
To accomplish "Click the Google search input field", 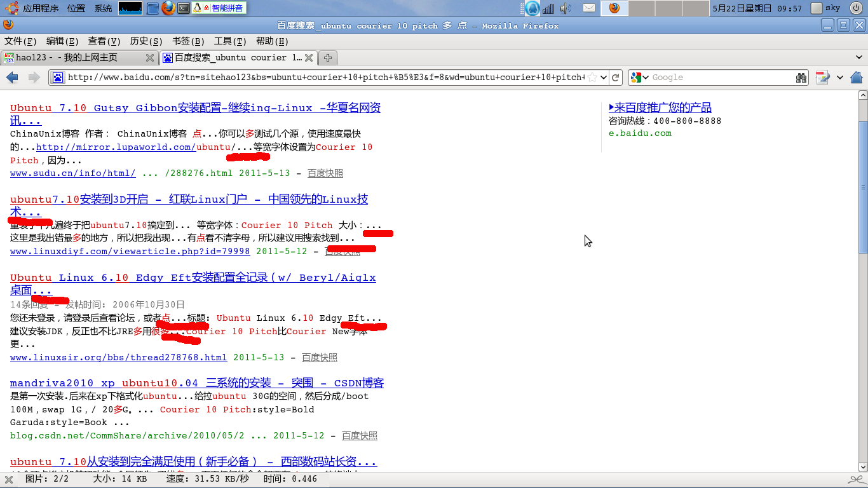I will [x=722, y=78].
